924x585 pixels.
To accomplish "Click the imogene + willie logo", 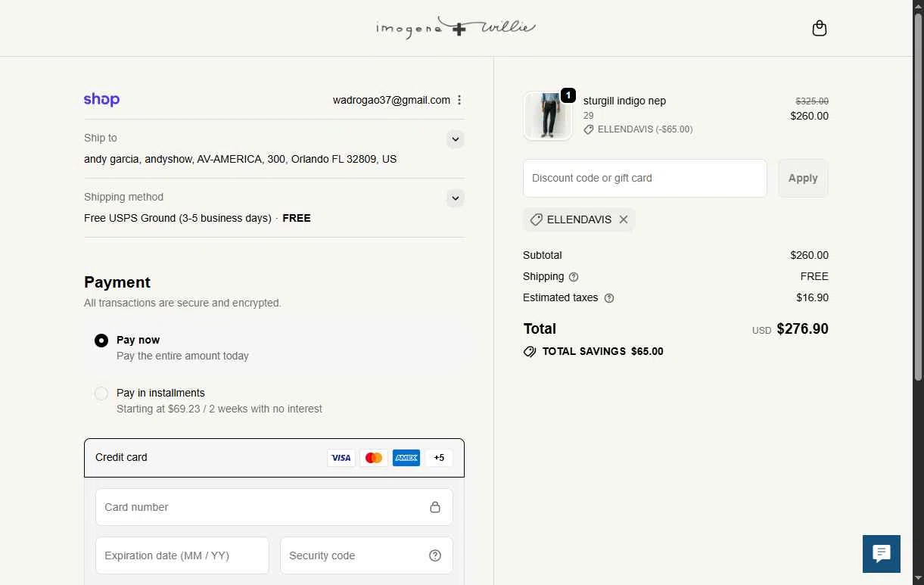I will [x=456, y=28].
